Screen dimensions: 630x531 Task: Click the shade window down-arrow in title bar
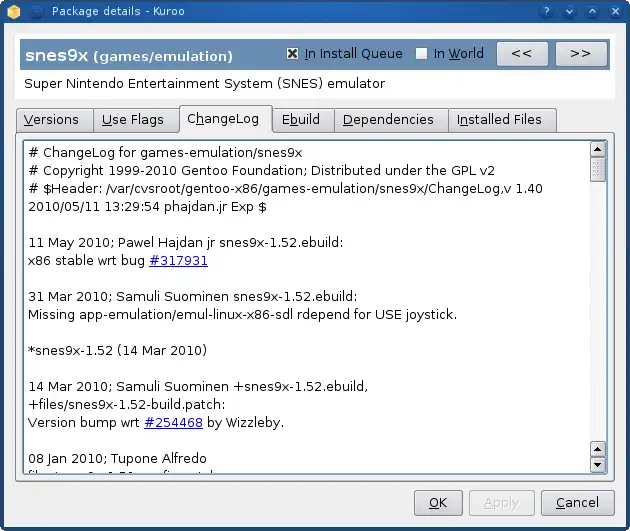(x=569, y=11)
